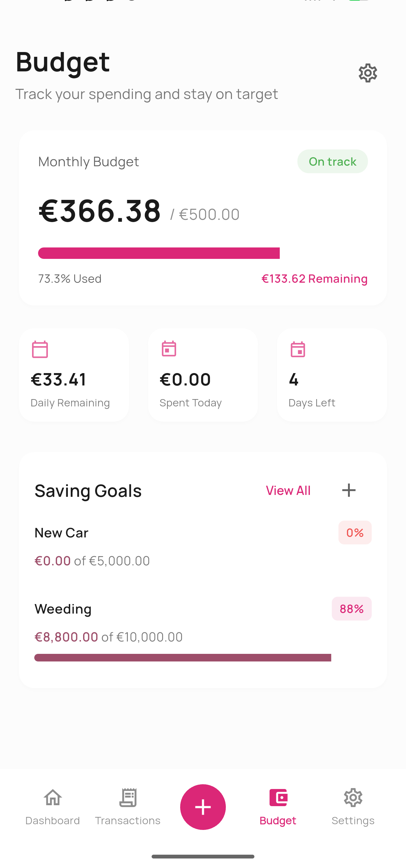Open the Dashboard home icon tab
This screenshot has width=406, height=868.
tap(53, 806)
